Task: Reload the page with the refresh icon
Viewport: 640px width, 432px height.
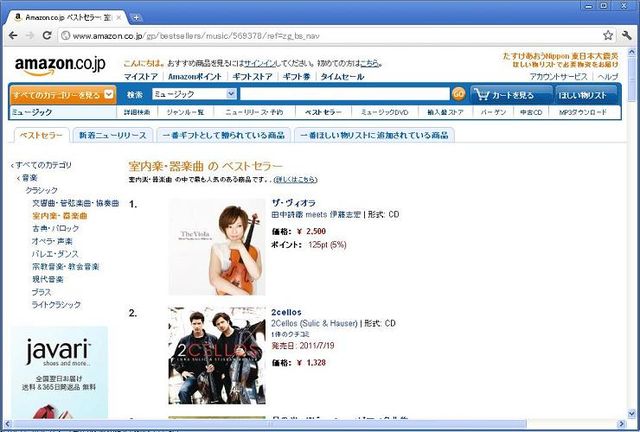Action: click(x=47, y=36)
